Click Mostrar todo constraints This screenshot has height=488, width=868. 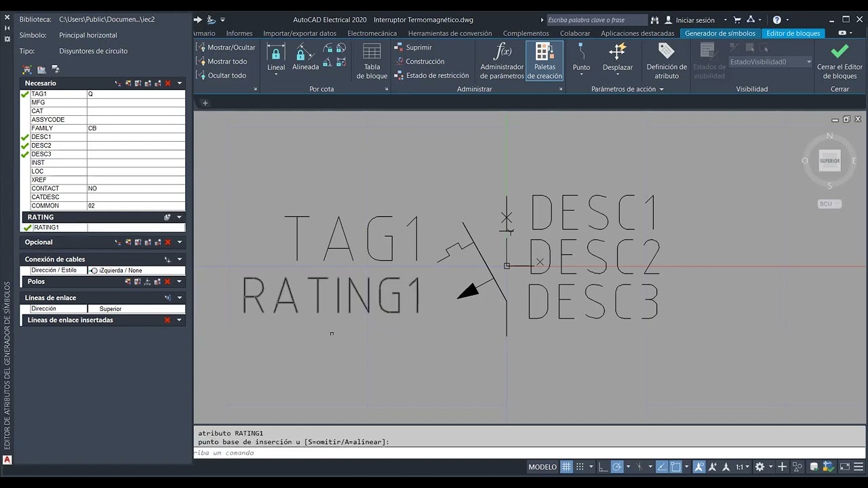click(x=222, y=62)
